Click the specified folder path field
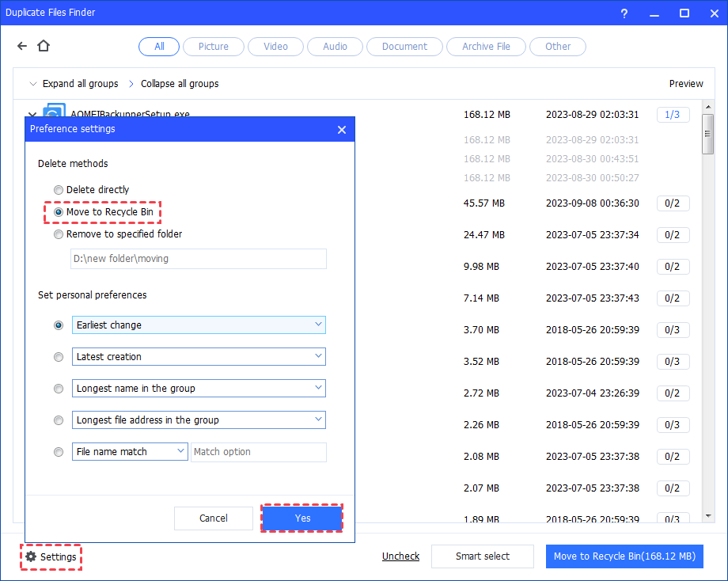The height and width of the screenshot is (581, 728). [199, 259]
